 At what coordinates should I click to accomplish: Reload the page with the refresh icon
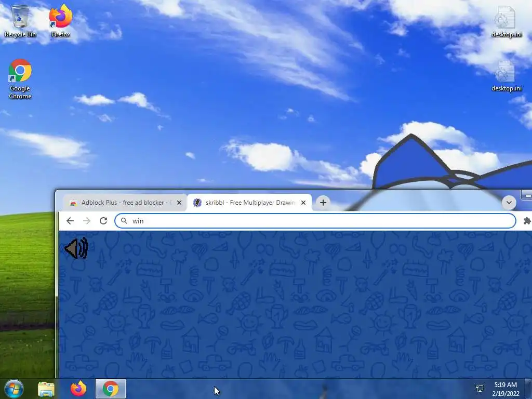point(103,221)
